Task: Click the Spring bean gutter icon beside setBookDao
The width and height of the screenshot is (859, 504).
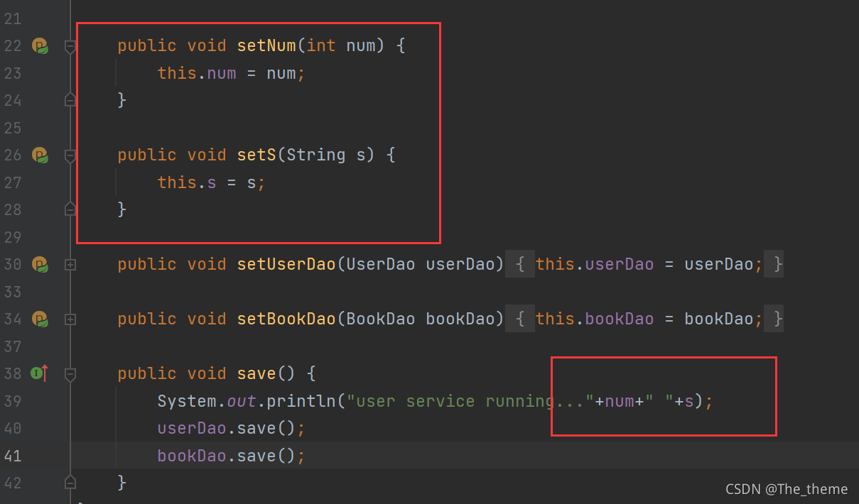Action: click(40, 319)
